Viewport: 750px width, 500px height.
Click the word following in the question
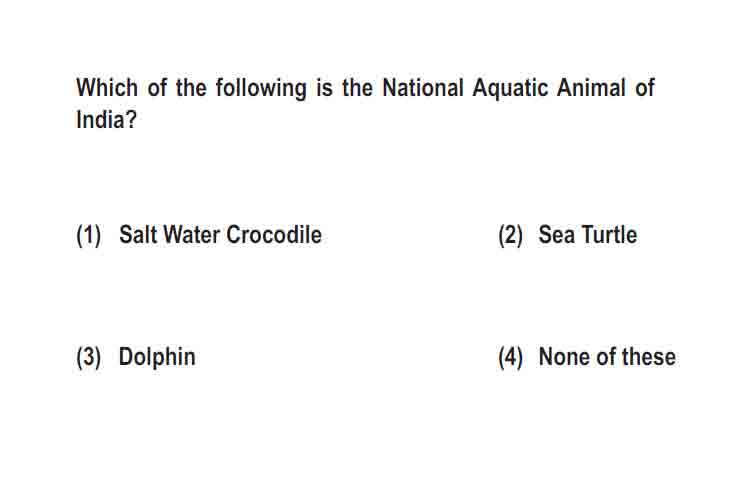click(261, 88)
